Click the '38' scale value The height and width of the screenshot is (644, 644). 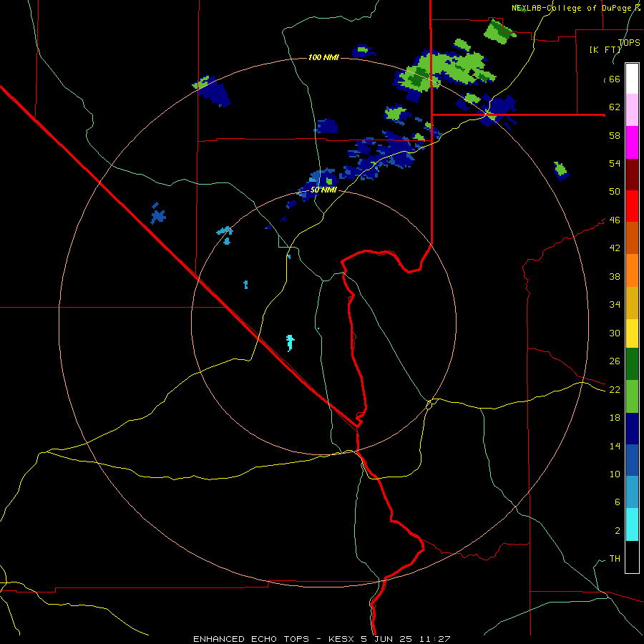pyautogui.click(x=615, y=276)
